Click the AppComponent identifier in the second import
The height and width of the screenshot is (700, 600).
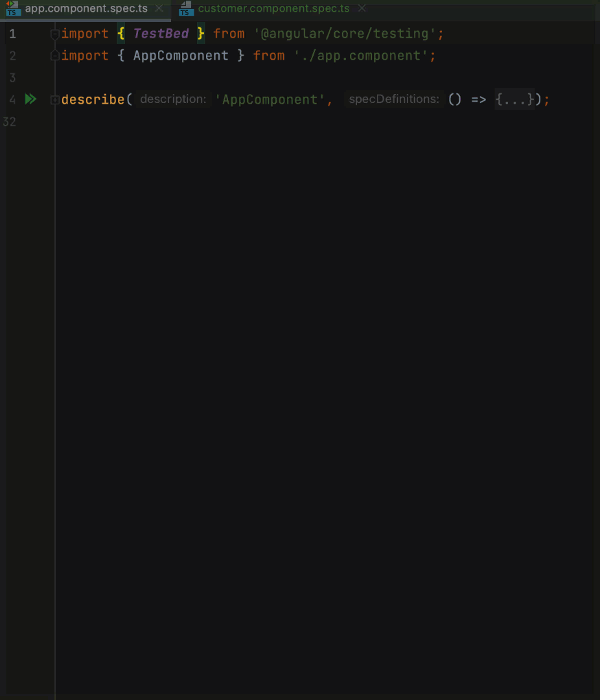tap(181, 56)
